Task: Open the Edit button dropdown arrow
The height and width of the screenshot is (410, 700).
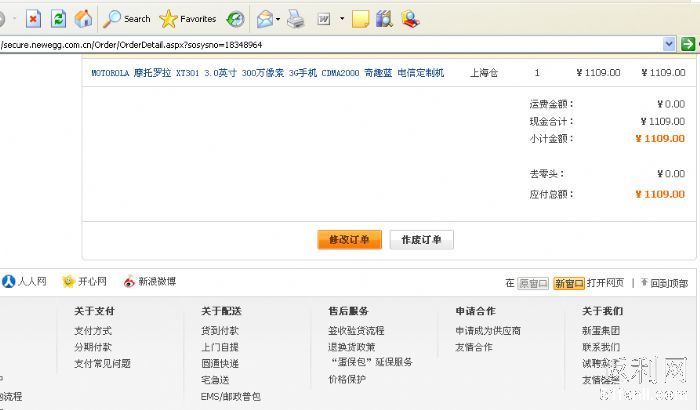Action: pyautogui.click(x=342, y=18)
